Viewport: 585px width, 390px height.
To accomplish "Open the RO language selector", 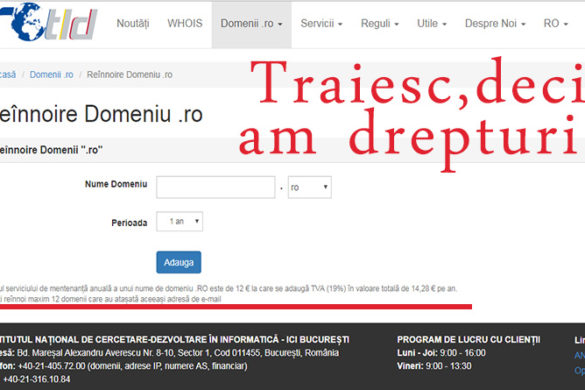I will (556, 24).
